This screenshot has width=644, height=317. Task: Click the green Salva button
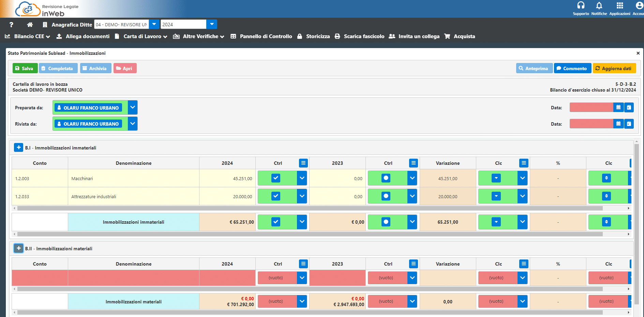coord(25,68)
